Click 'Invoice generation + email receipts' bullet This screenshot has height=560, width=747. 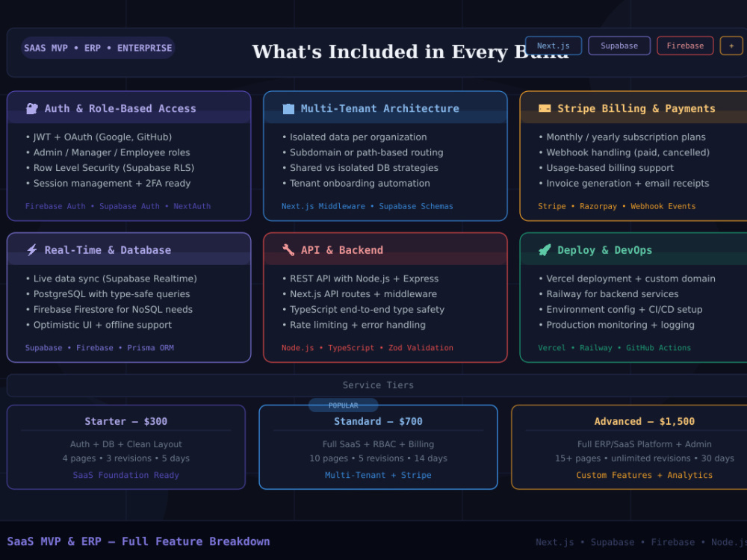[624, 184]
